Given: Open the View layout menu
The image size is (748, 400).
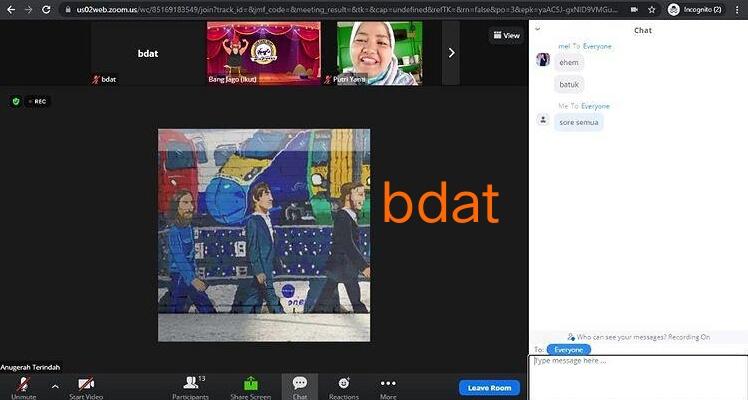Looking at the screenshot, I should 506,35.
